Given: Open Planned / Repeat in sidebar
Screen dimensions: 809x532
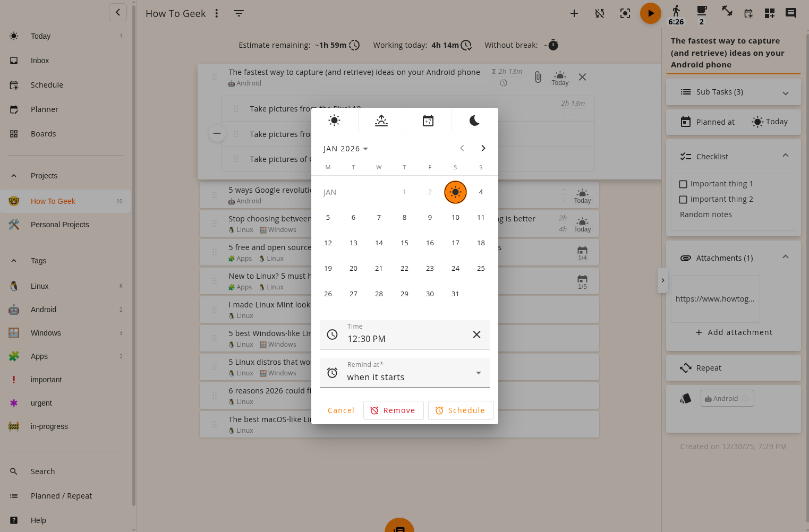Looking at the screenshot, I should click(x=66, y=496).
